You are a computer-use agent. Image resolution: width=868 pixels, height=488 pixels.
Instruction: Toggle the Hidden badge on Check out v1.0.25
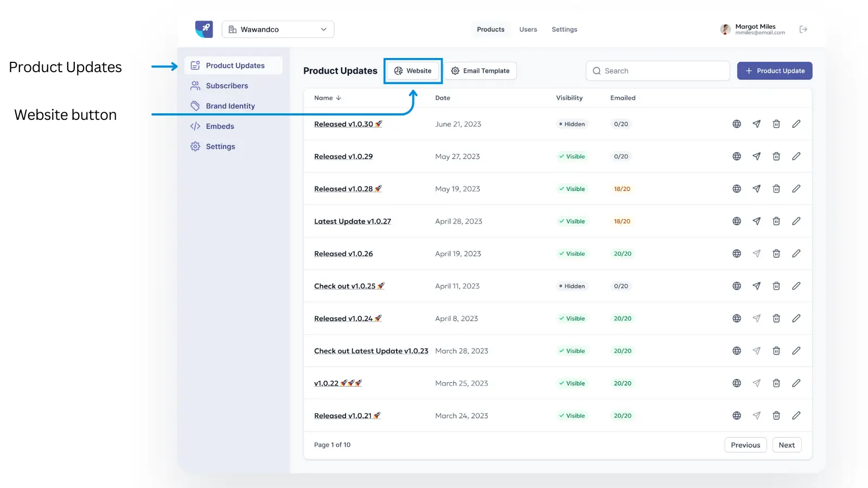[572, 286]
